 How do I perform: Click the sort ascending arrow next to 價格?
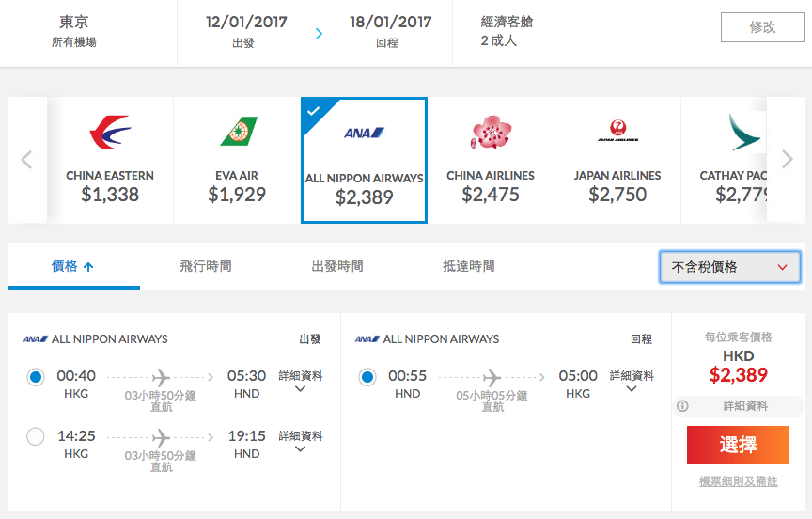pos(88,267)
